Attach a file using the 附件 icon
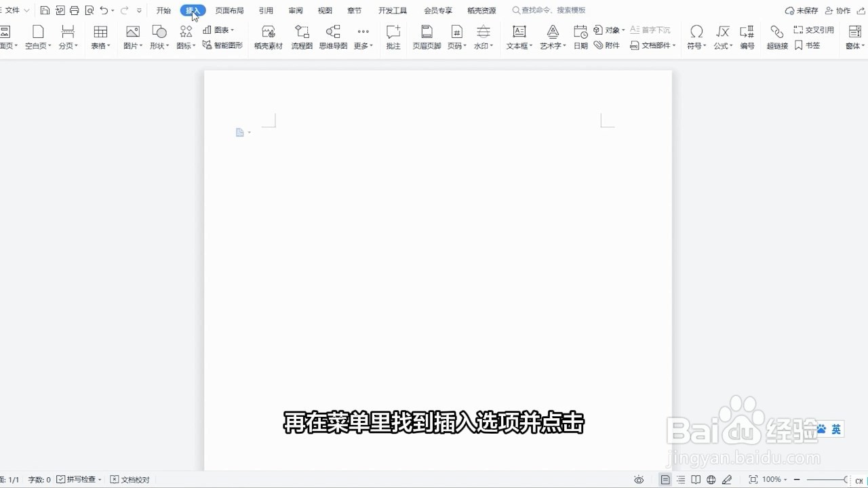 click(606, 45)
